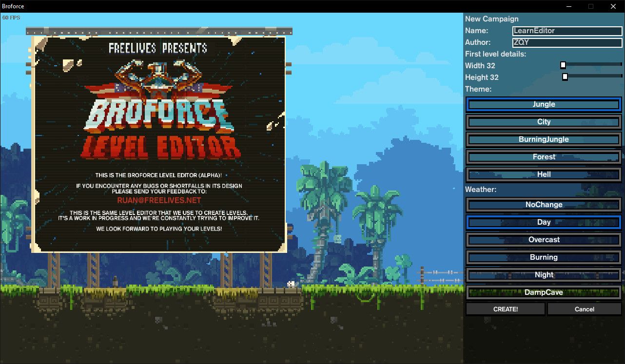Close the Broforce window

coord(613,6)
